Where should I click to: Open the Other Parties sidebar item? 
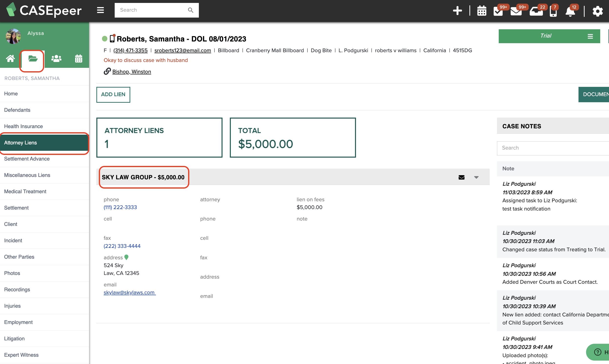(x=44, y=257)
